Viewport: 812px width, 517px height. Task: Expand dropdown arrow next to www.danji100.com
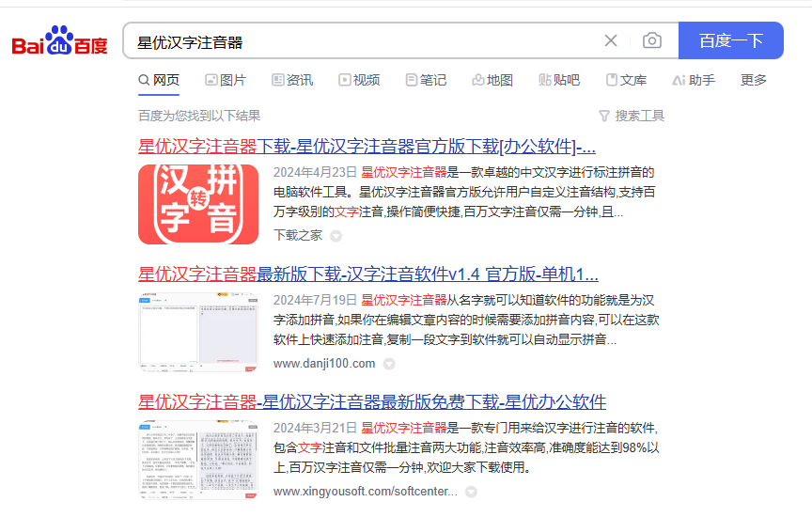[389, 364]
